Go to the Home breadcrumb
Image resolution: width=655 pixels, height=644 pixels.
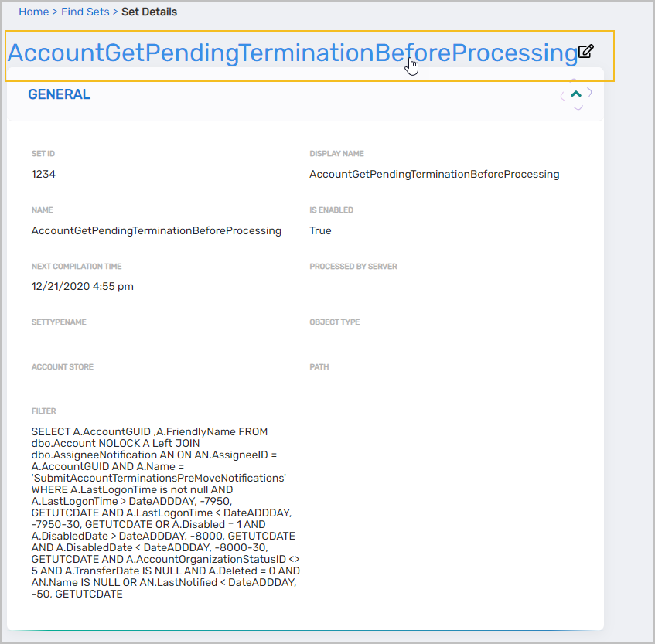pyautogui.click(x=33, y=12)
